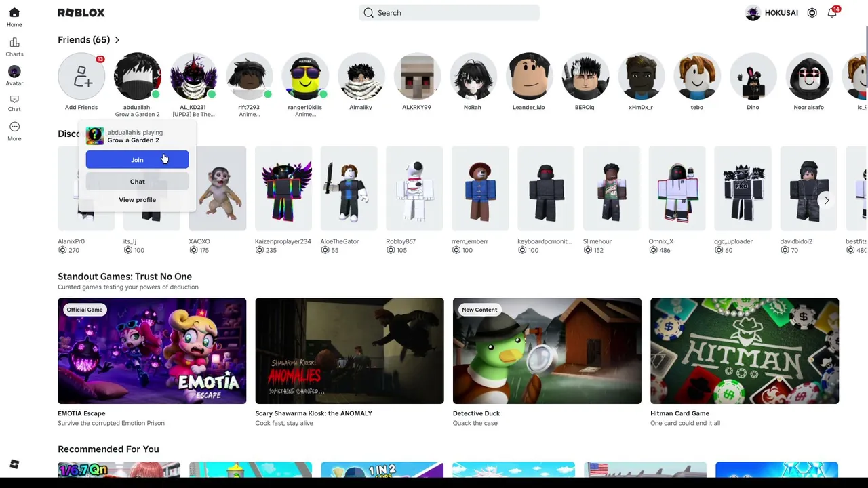
Task: Select friend Dino's avatar
Action: [753, 76]
